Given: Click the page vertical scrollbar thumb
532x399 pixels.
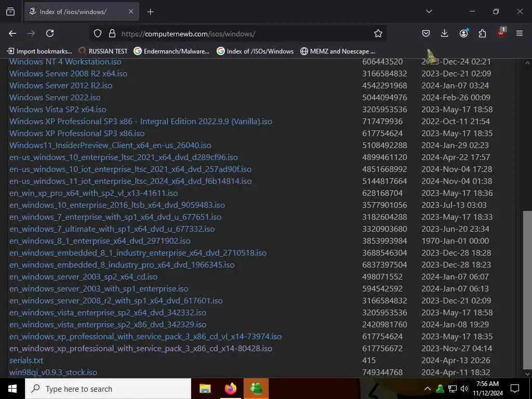Looking at the screenshot, I should coord(527,290).
